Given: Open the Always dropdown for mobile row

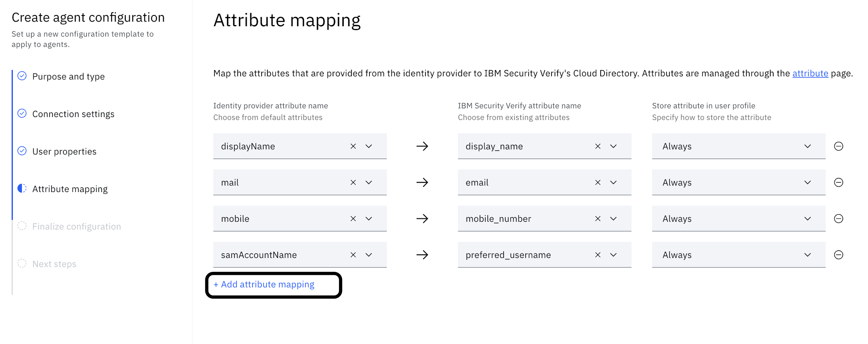Looking at the screenshot, I should [807, 219].
